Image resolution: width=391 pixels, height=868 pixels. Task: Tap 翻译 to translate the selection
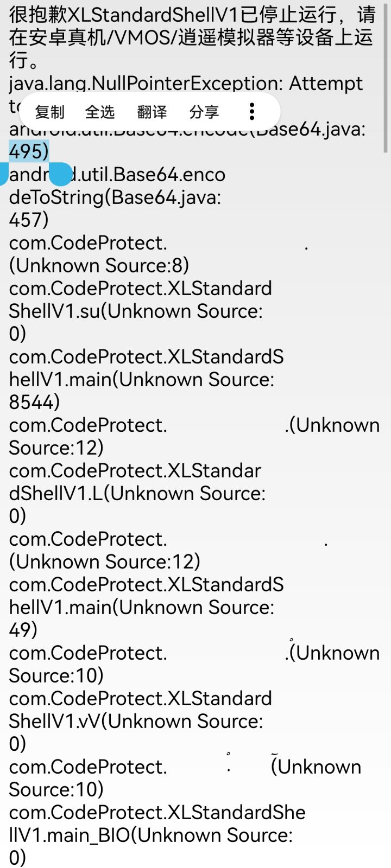(x=152, y=112)
